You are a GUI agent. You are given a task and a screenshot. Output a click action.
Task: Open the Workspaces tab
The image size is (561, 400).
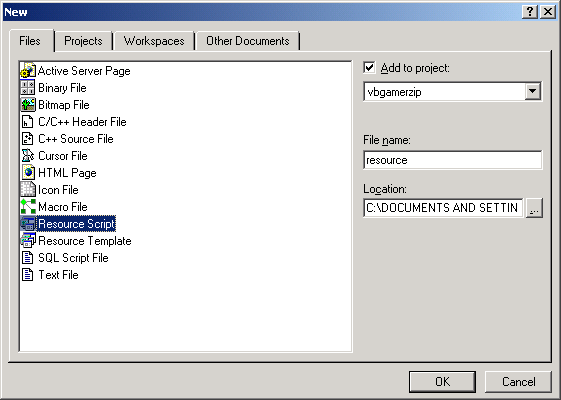[x=154, y=41]
